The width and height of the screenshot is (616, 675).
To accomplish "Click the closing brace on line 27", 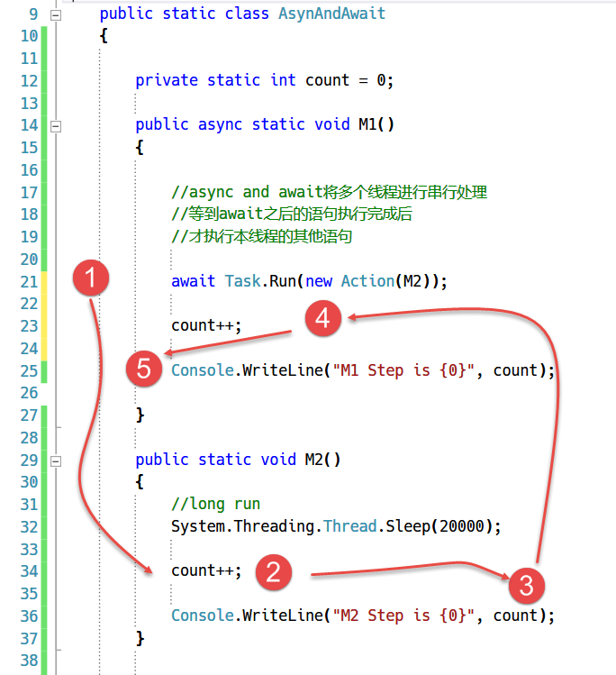I will pyautogui.click(x=140, y=415).
